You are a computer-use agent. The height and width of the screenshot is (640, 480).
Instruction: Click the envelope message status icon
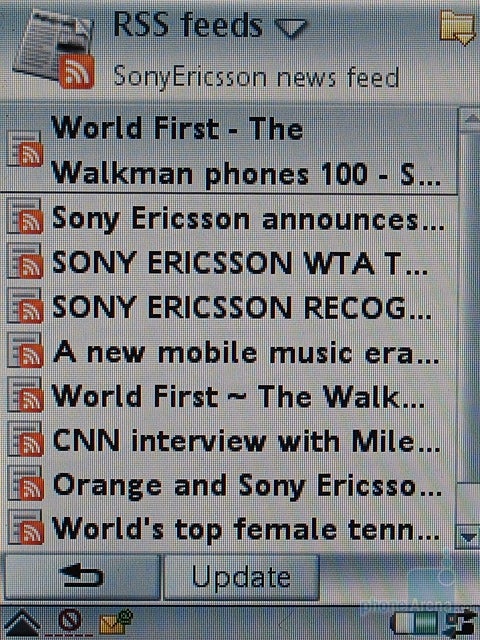point(116,622)
